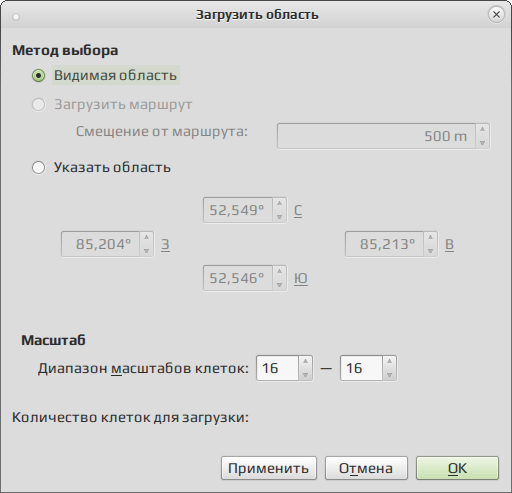Select the Загрузить маршрут radio option

tap(112, 104)
